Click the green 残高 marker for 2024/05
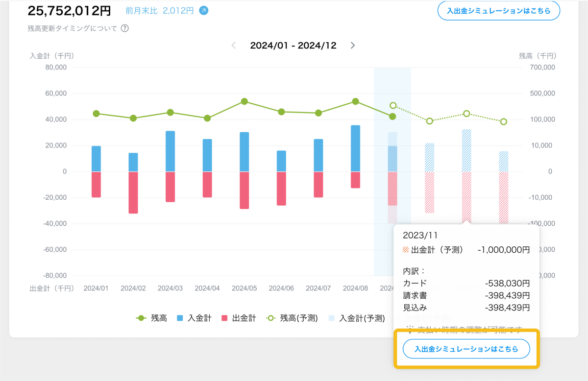This screenshot has width=588, height=381. click(x=244, y=101)
